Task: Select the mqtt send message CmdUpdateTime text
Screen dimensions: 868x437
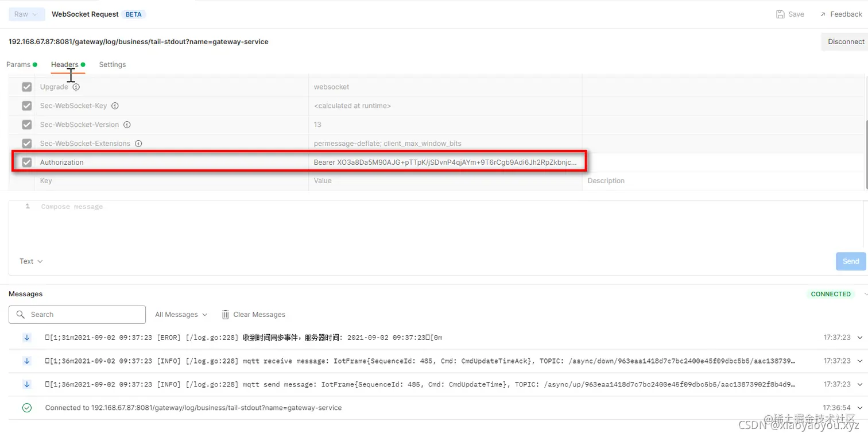Action: 420,384
